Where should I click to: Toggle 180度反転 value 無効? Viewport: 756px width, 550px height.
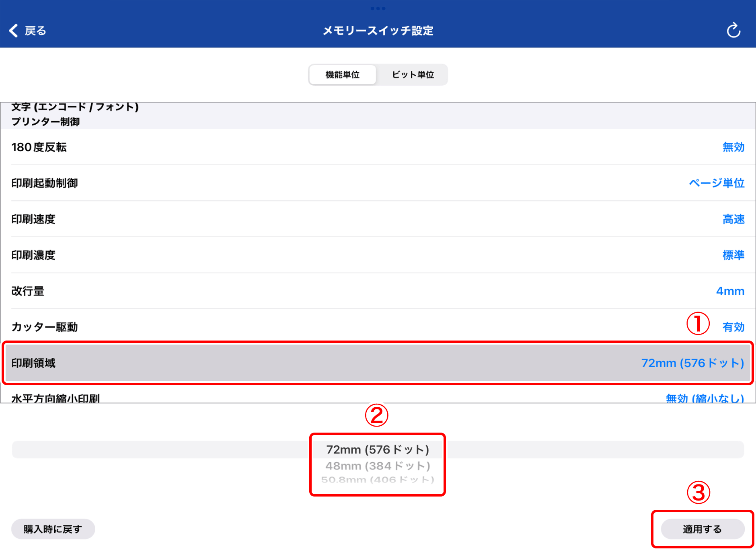pos(733,147)
